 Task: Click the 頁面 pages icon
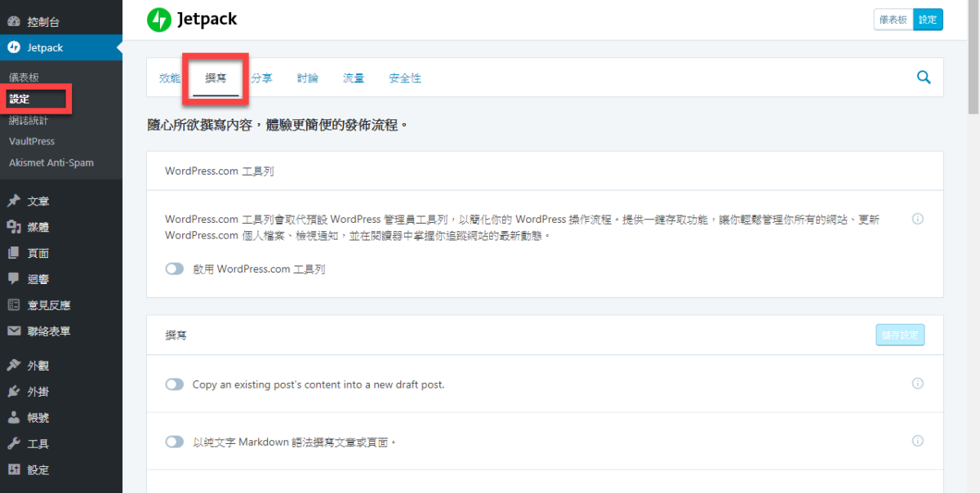click(14, 253)
